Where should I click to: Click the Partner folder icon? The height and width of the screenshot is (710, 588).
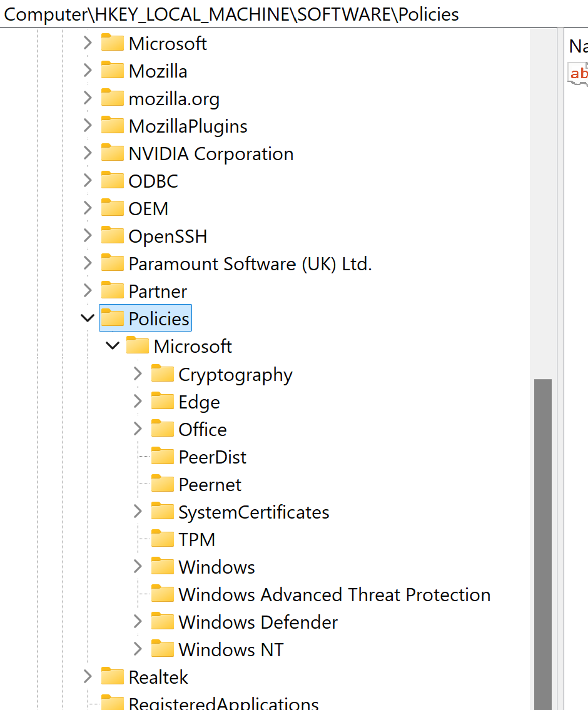click(x=112, y=290)
